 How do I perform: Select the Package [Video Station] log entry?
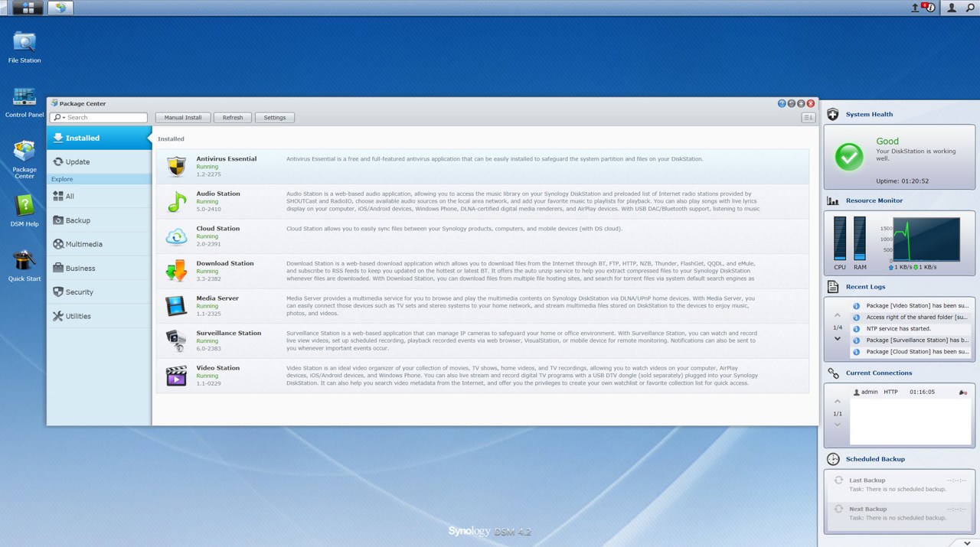(x=910, y=306)
